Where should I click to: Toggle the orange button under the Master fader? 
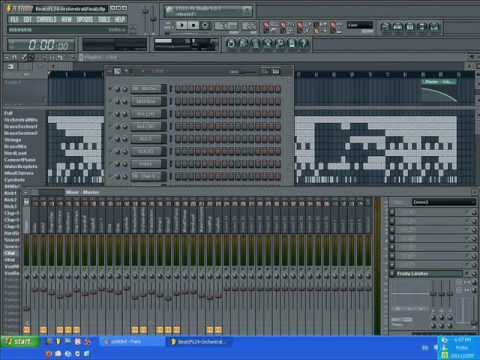(26, 330)
